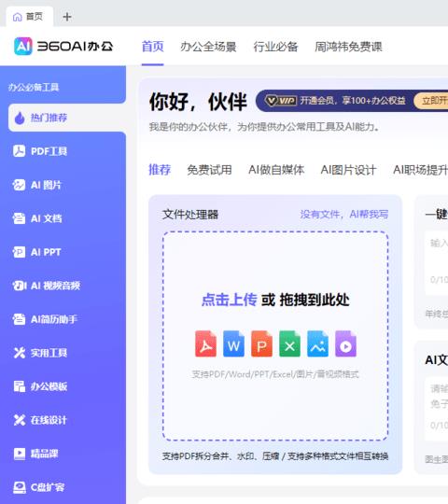The width and height of the screenshot is (448, 504).
Task: Select the AI图片设计 tab
Action: point(348,170)
